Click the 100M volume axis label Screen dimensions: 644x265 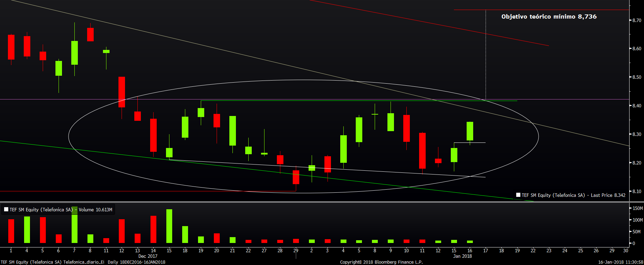(x=638, y=220)
